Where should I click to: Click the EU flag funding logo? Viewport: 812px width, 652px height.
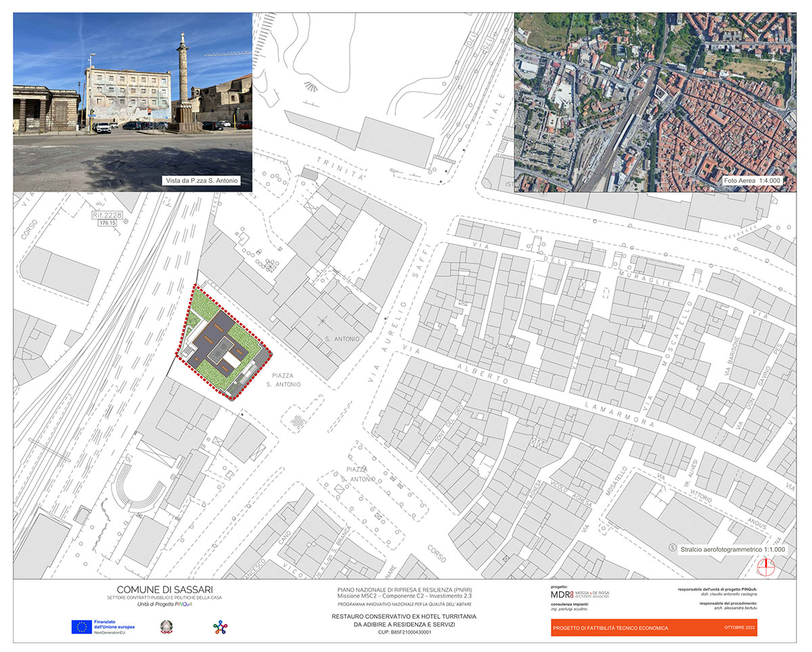83,626
